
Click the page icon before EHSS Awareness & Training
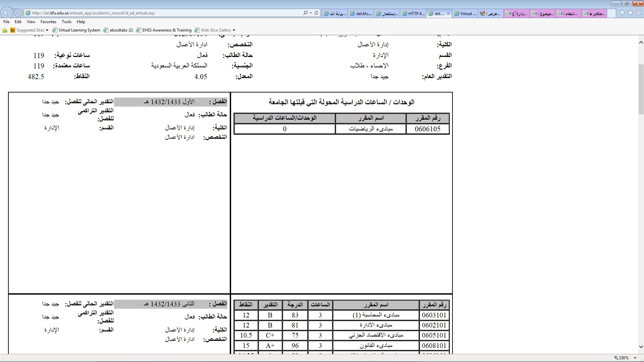(x=139, y=30)
